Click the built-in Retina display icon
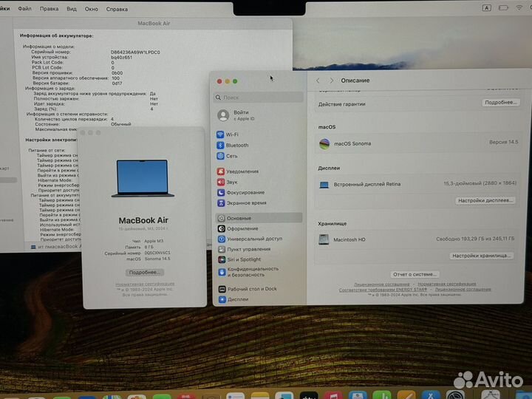This screenshot has width=532, height=399. click(x=324, y=185)
